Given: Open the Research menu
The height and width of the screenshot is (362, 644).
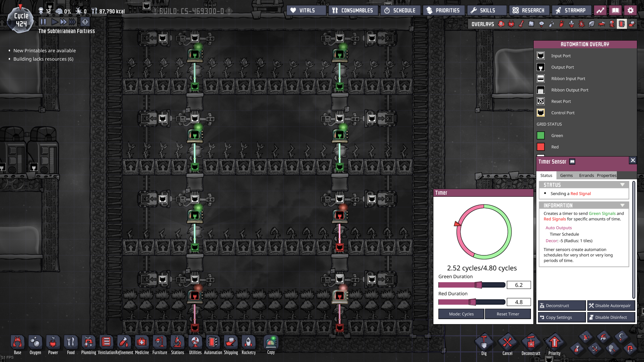Looking at the screenshot, I should tap(529, 11).
